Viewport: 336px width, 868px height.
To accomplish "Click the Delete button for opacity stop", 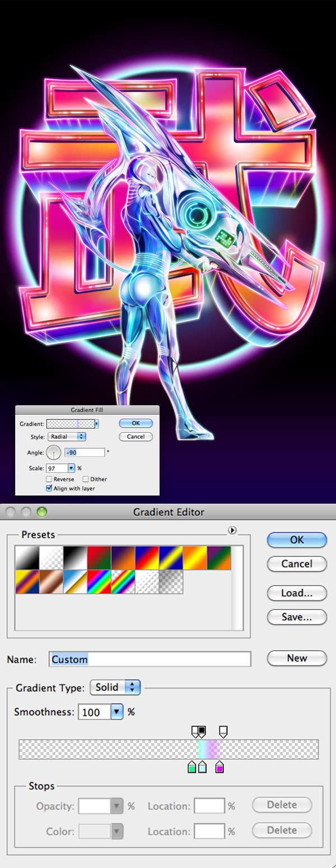I will [282, 805].
